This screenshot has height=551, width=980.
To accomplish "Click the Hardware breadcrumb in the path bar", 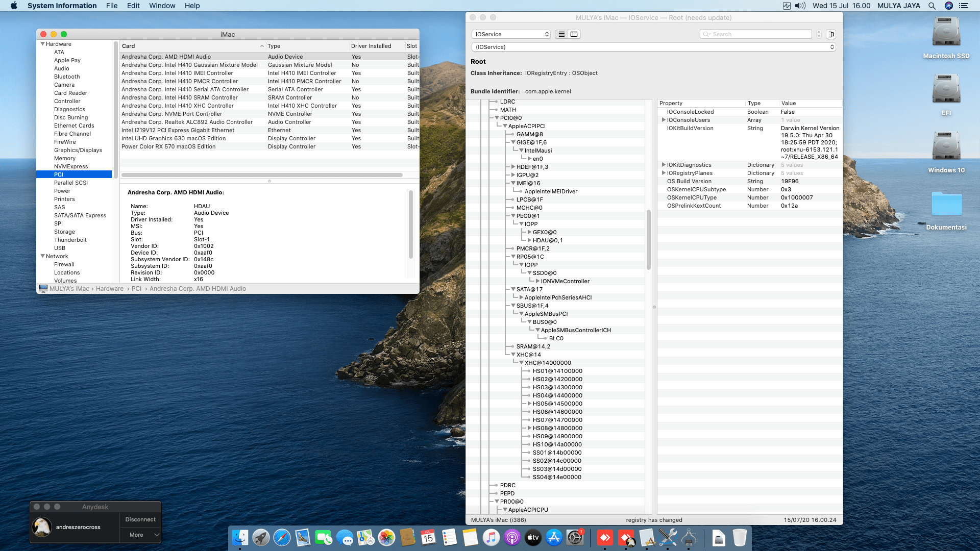I will (x=110, y=289).
